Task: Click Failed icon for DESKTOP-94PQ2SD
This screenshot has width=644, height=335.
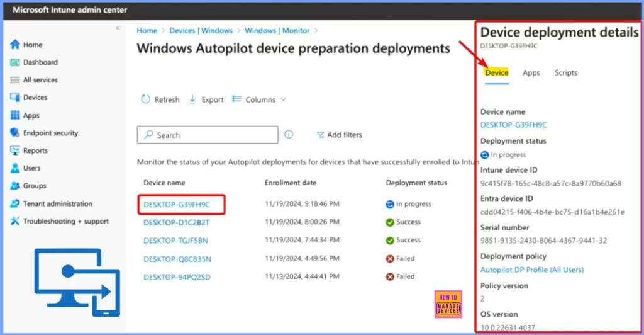Action: tap(390, 276)
